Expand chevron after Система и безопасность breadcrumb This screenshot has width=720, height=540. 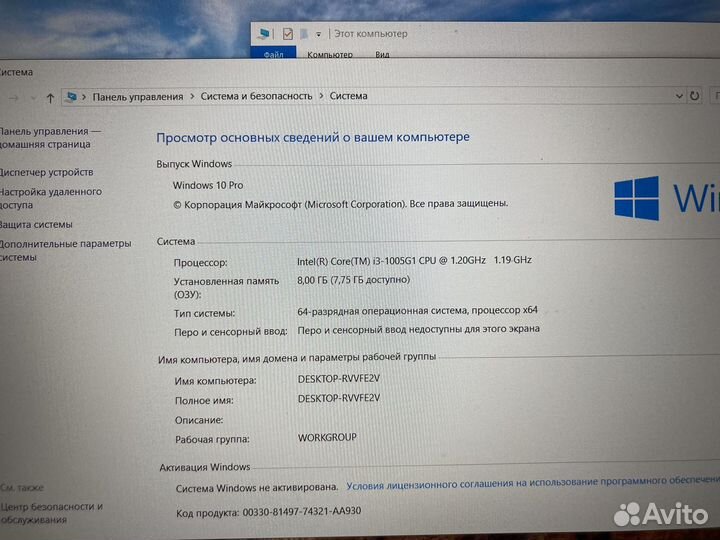tap(321, 96)
